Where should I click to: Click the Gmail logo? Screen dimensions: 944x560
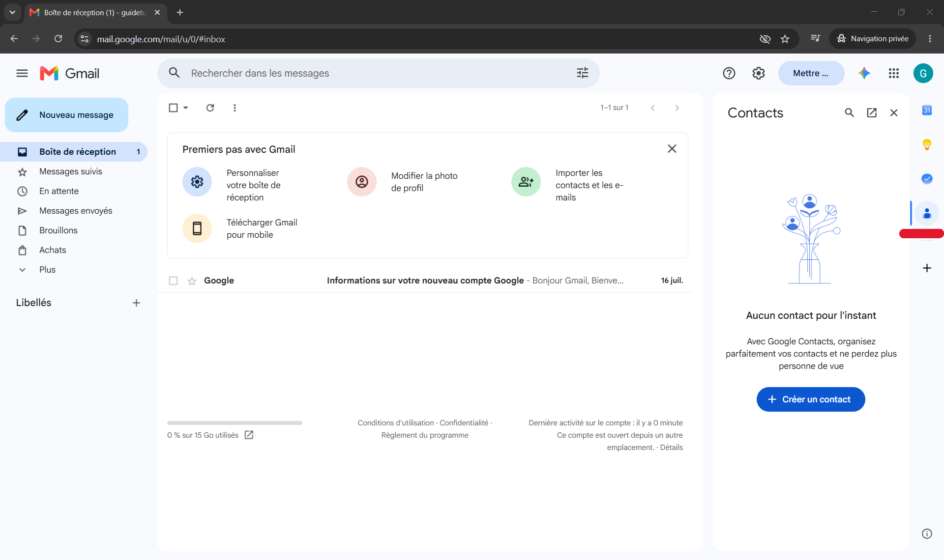point(70,73)
